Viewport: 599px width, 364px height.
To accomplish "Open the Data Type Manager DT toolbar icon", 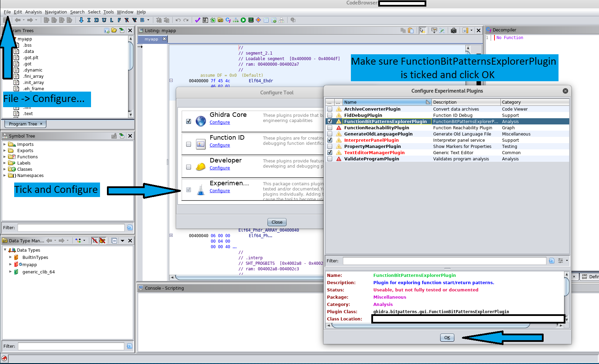I will [220, 20].
